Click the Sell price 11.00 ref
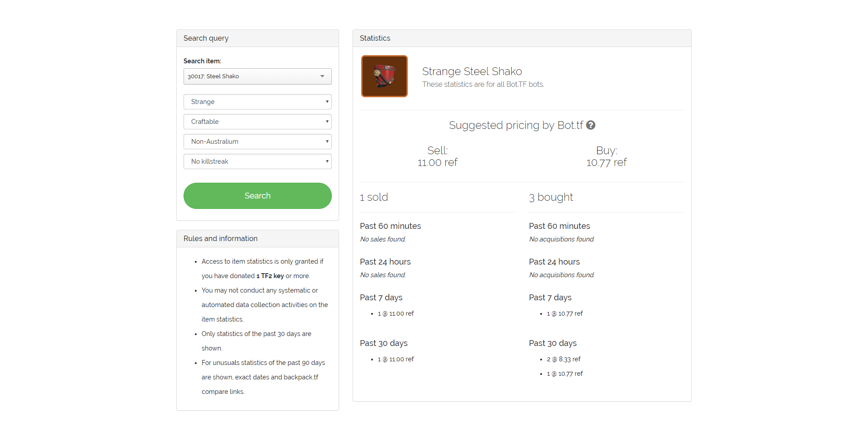The width and height of the screenshot is (868, 431). (x=437, y=162)
